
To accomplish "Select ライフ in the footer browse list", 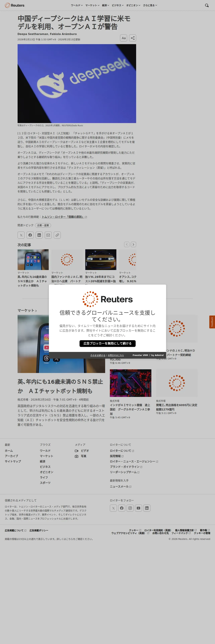I will [44, 477].
